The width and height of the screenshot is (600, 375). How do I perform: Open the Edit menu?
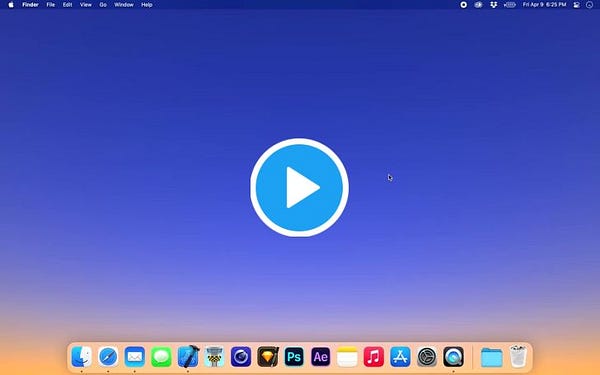(x=67, y=5)
